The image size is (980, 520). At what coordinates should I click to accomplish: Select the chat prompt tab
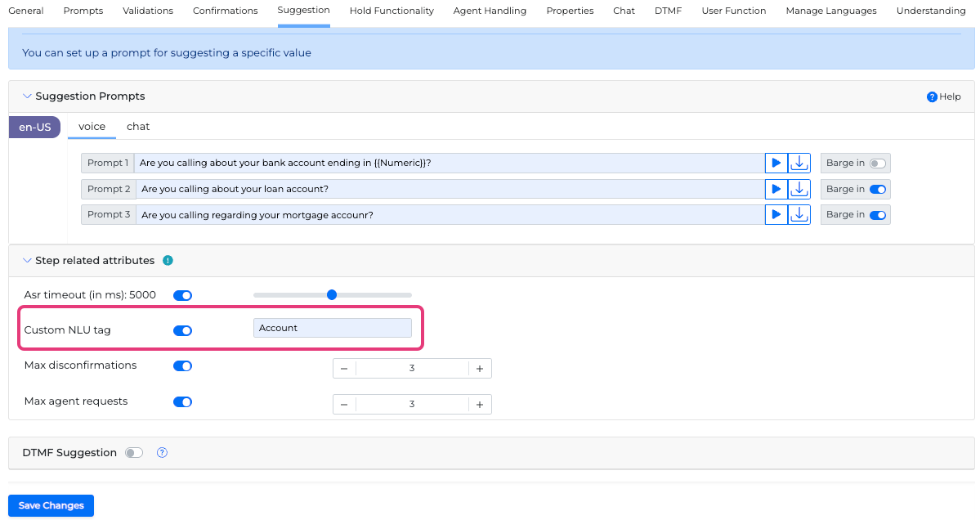pos(138,127)
